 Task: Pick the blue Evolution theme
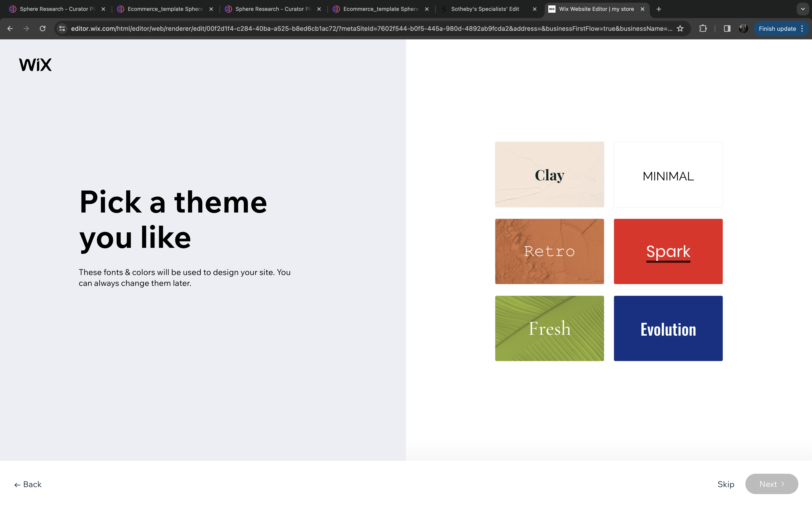668,328
